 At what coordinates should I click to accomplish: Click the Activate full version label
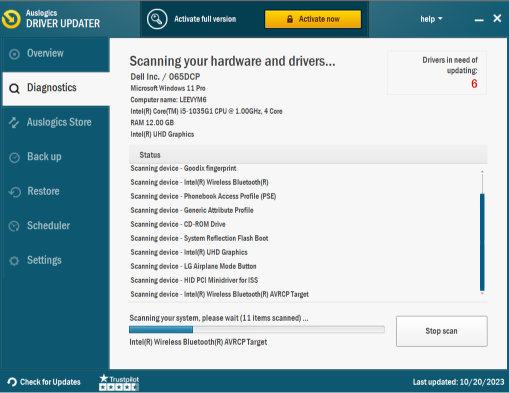pos(205,19)
